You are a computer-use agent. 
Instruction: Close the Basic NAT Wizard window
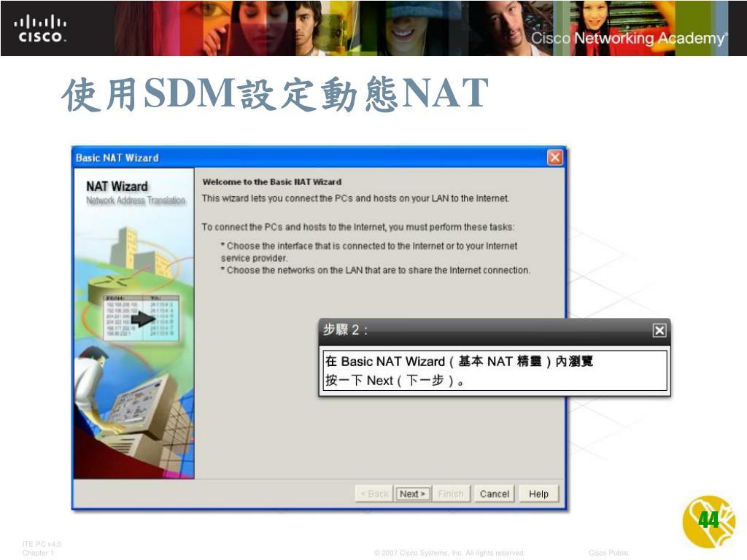tap(554, 157)
